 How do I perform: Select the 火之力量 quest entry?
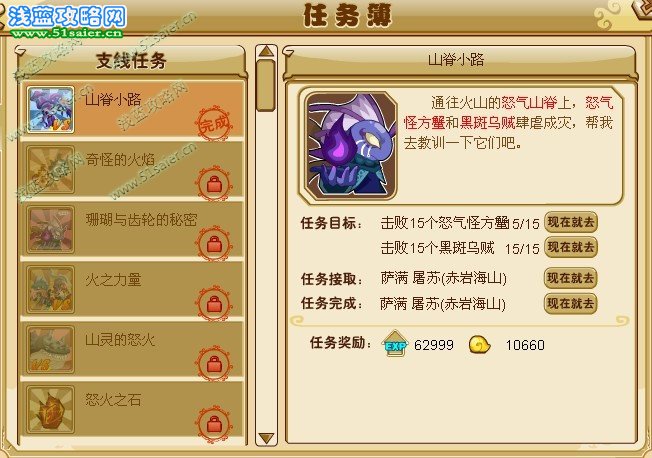[x=131, y=290]
